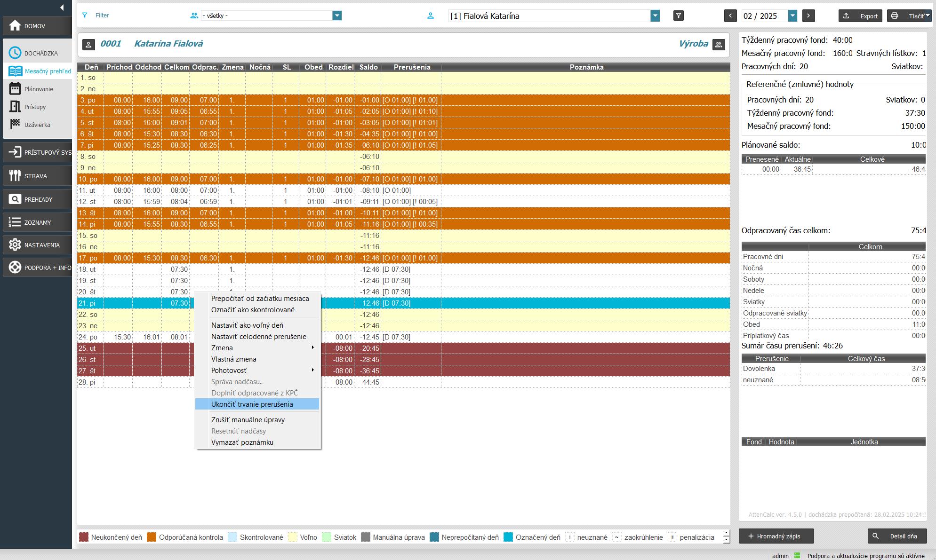Open the employee Fialová Katarína dropdown
The height and width of the screenshot is (560, 936).
click(655, 16)
